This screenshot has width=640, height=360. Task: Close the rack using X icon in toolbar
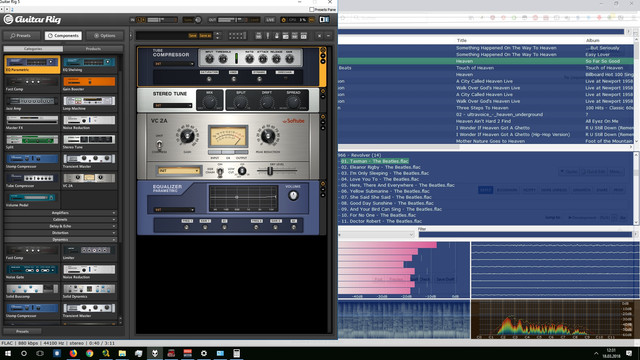(320, 36)
